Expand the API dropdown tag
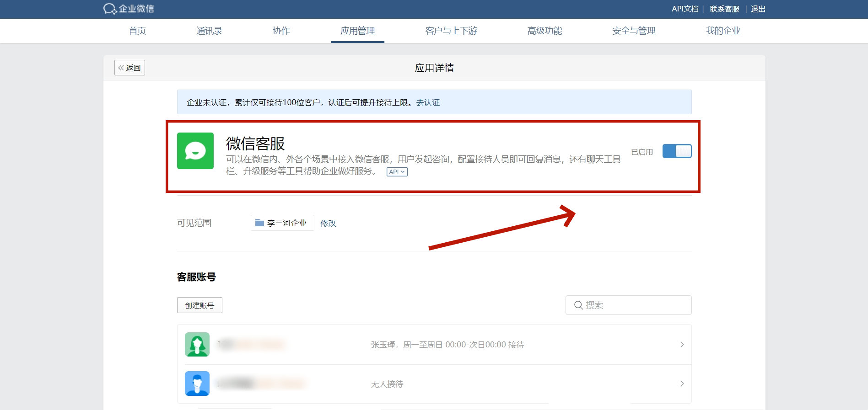Viewport: 868px width, 410px height. (x=397, y=172)
